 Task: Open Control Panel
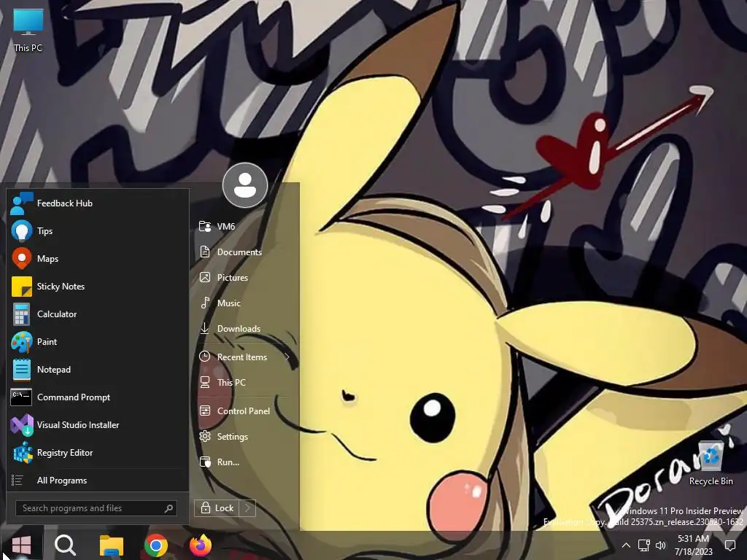pyautogui.click(x=245, y=411)
